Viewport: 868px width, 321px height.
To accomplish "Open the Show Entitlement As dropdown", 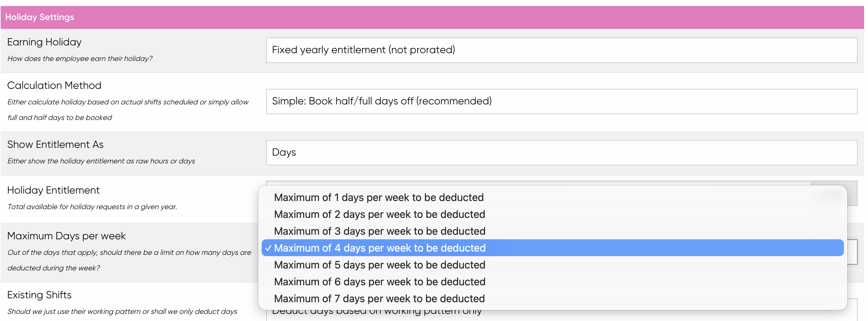I will click(561, 152).
